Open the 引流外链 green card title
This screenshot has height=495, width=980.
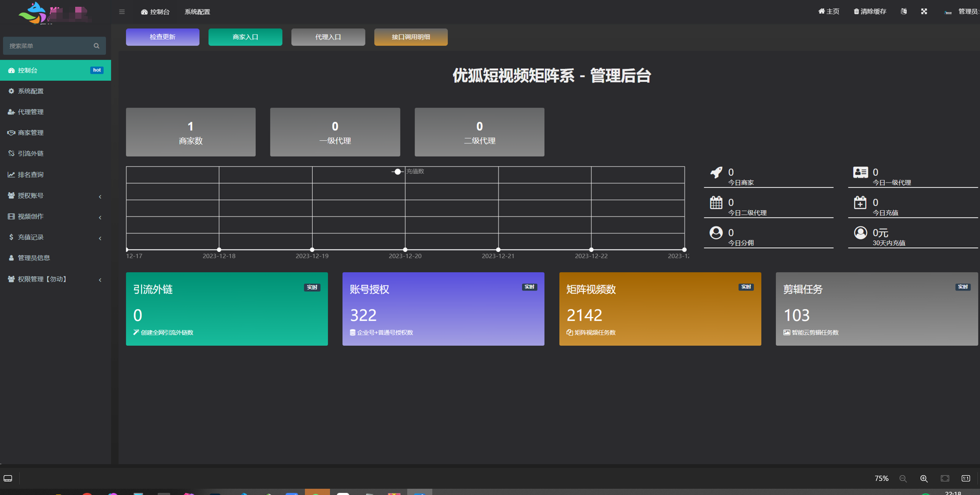pos(153,289)
